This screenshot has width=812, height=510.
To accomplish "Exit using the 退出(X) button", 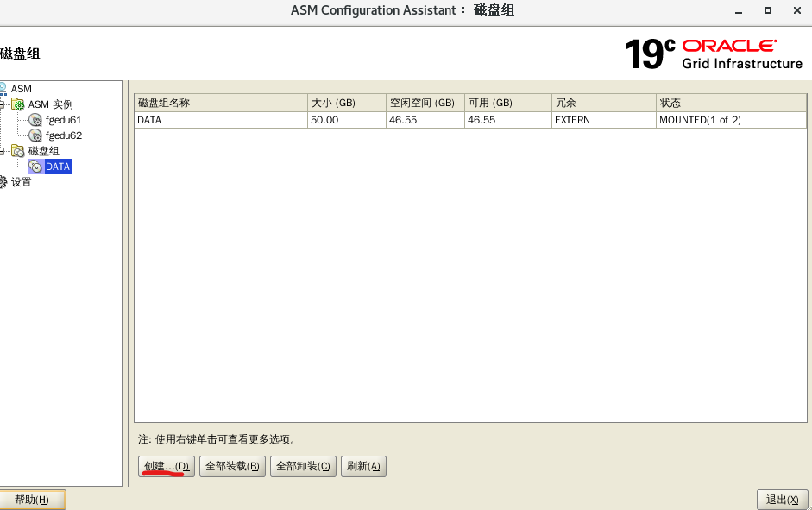I will pyautogui.click(x=783, y=500).
